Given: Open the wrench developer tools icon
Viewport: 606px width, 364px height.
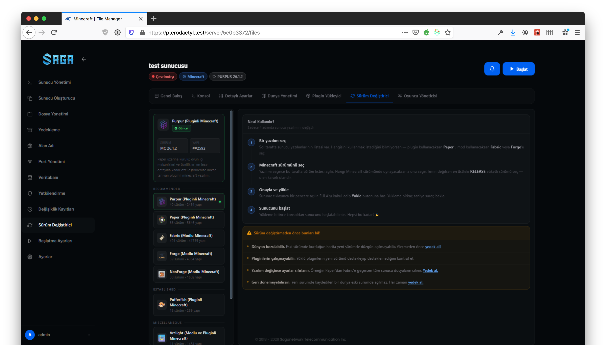Looking at the screenshot, I should tap(500, 33).
